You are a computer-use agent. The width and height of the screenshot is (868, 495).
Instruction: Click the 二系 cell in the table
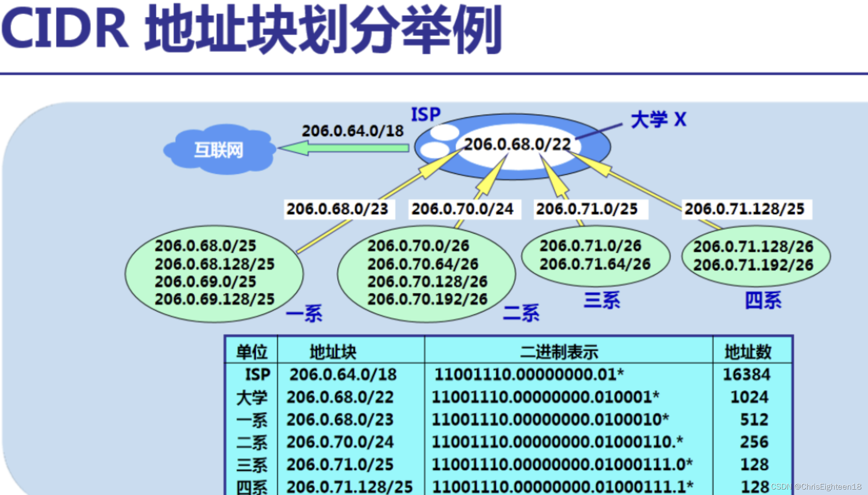pos(252,442)
